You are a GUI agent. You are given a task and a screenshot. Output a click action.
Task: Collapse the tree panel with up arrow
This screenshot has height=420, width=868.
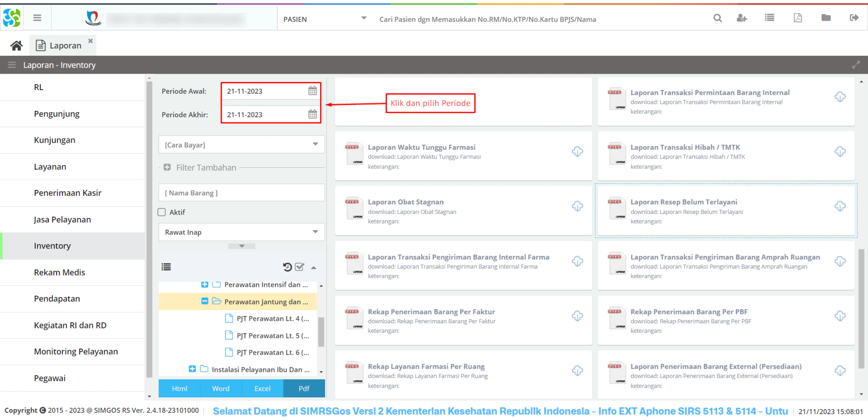click(x=313, y=268)
